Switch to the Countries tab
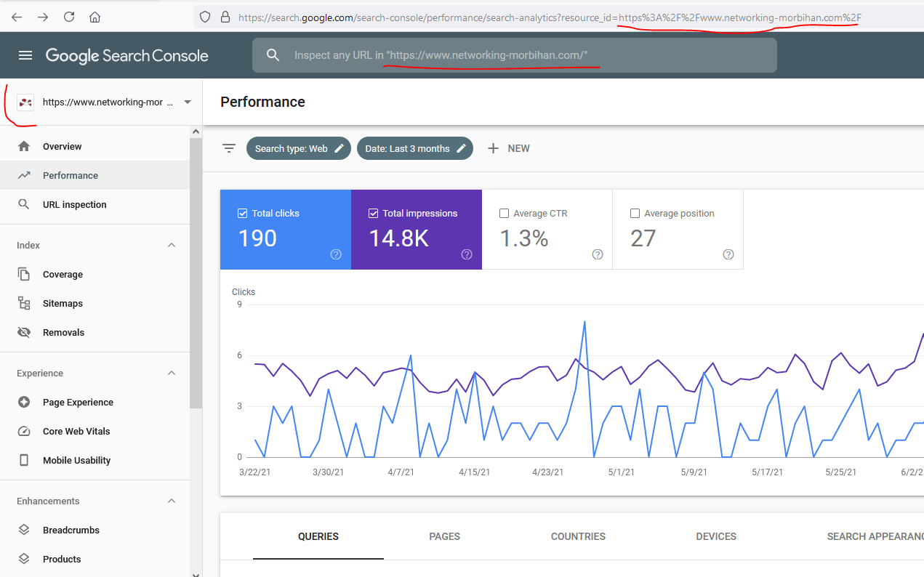This screenshot has height=577, width=924. (x=578, y=536)
